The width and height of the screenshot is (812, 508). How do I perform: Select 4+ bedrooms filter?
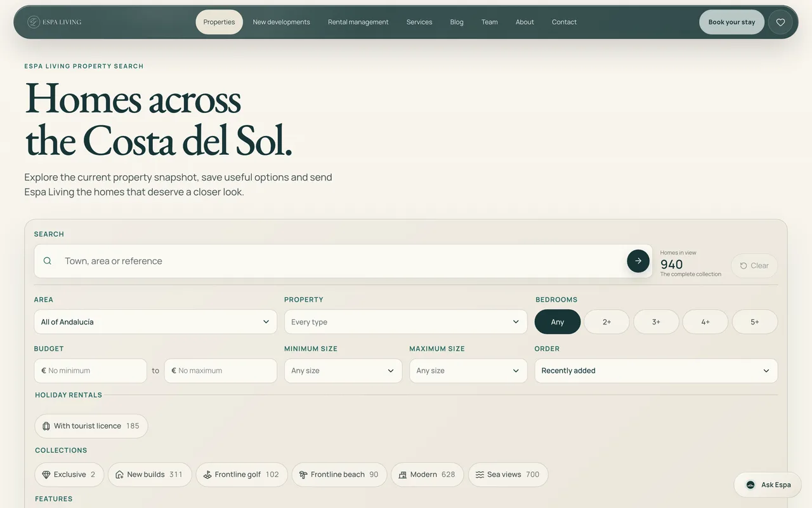705,322
